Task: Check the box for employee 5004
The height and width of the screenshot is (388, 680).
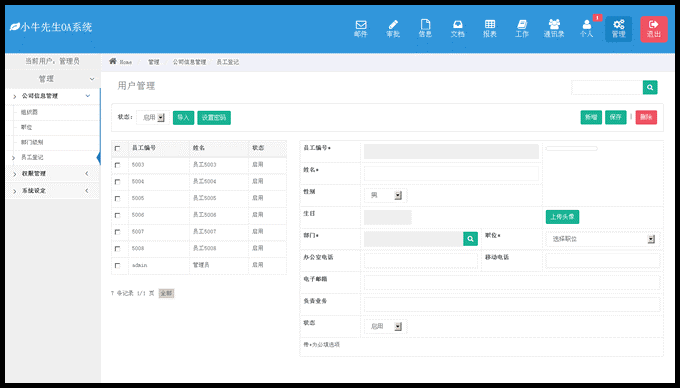Action: 118,182
